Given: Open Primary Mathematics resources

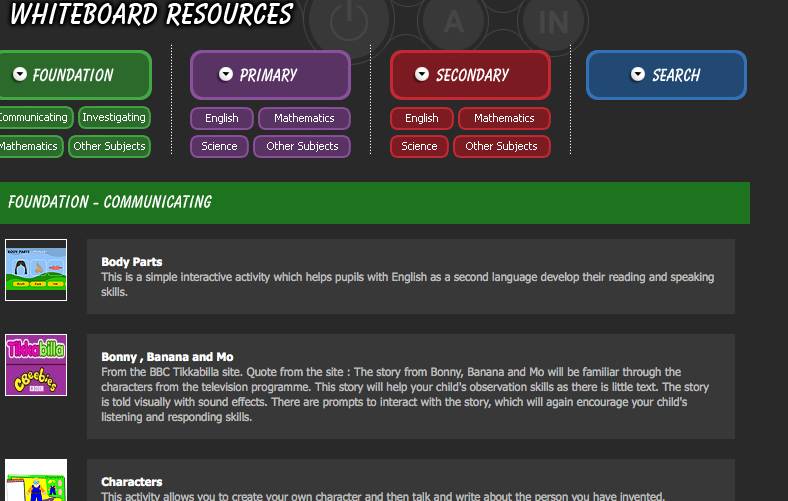Looking at the screenshot, I should coord(304,119).
